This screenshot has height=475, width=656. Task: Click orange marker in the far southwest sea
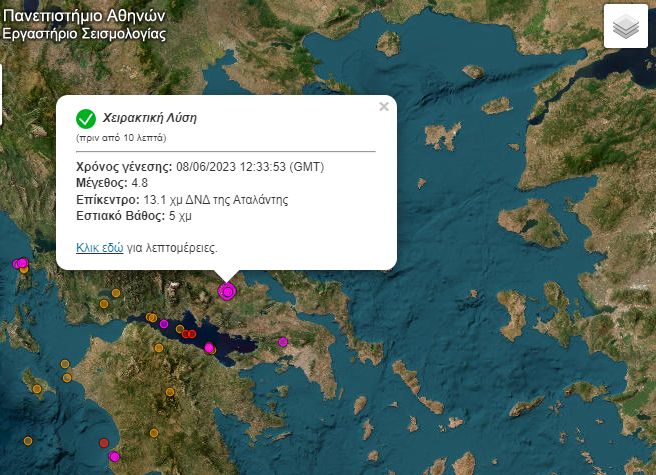[x=29, y=441]
